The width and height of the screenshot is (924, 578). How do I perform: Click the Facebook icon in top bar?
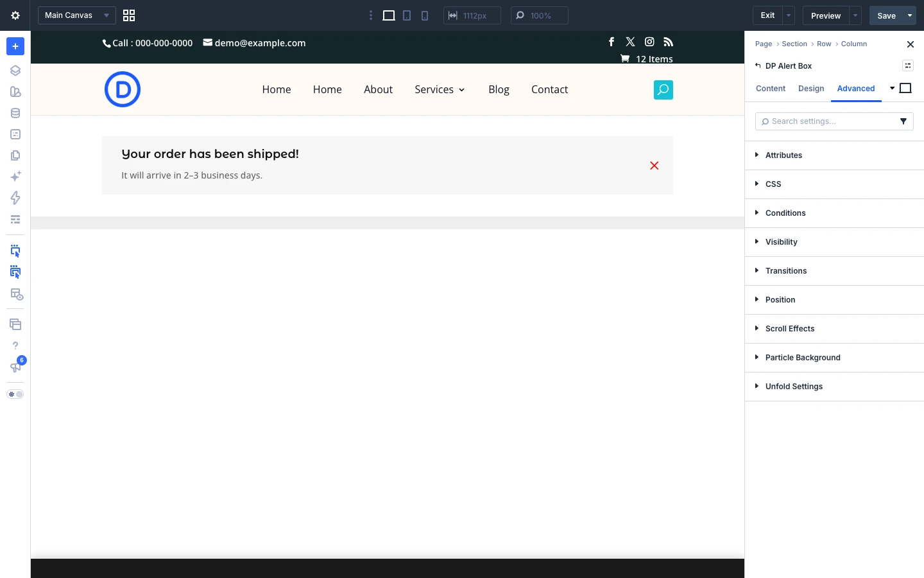pos(612,42)
